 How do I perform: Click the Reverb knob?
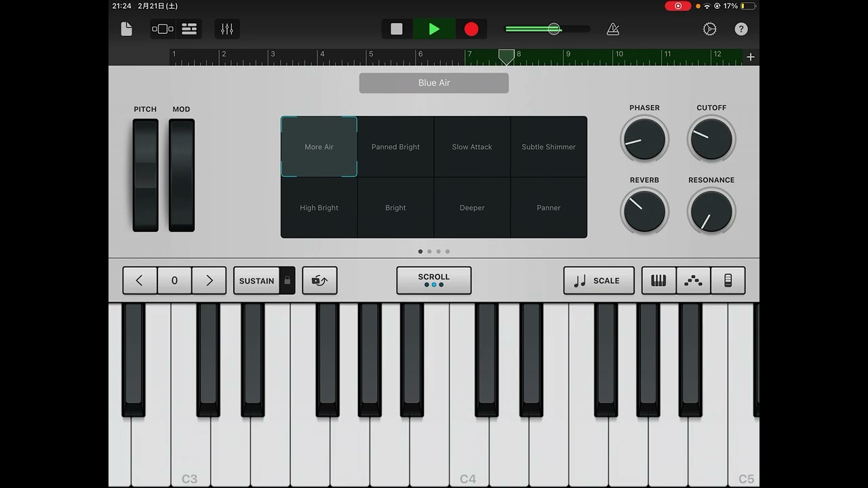click(644, 211)
